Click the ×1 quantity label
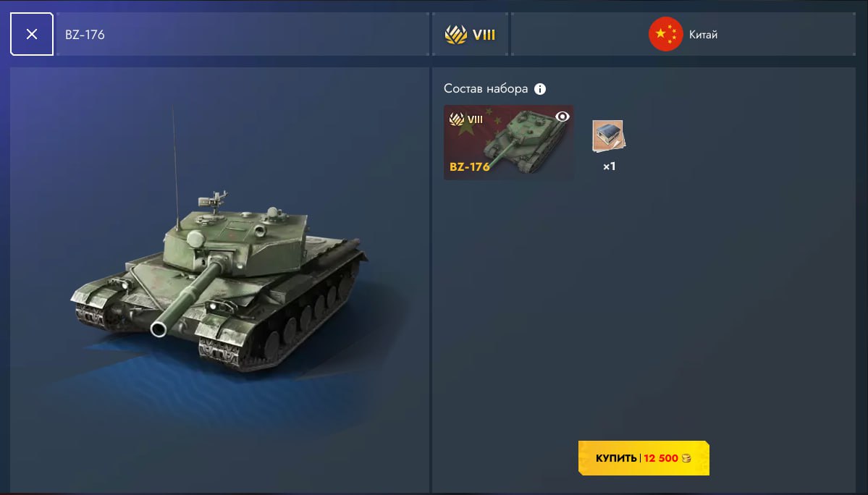Viewport: 868px width, 495px height. coord(609,166)
